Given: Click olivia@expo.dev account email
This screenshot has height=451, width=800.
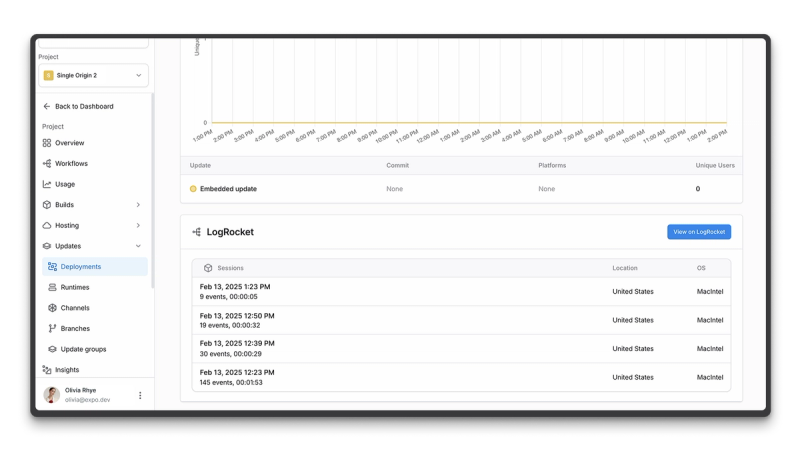Looking at the screenshot, I should coord(87,400).
